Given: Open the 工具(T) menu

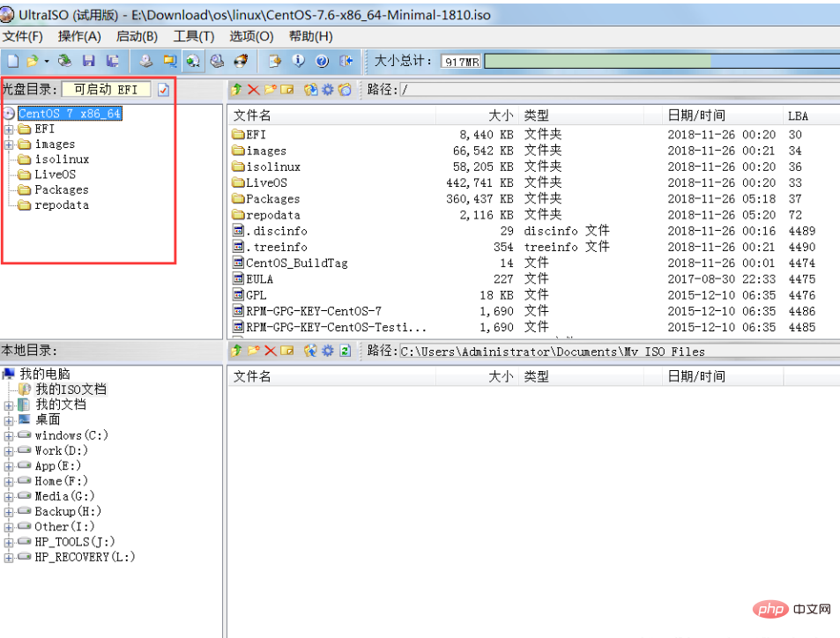Looking at the screenshot, I should pos(194,36).
